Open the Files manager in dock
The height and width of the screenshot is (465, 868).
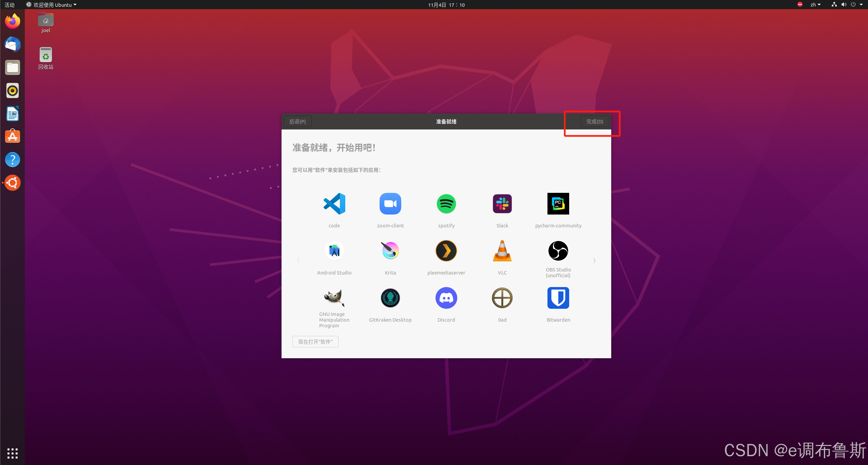tap(13, 67)
